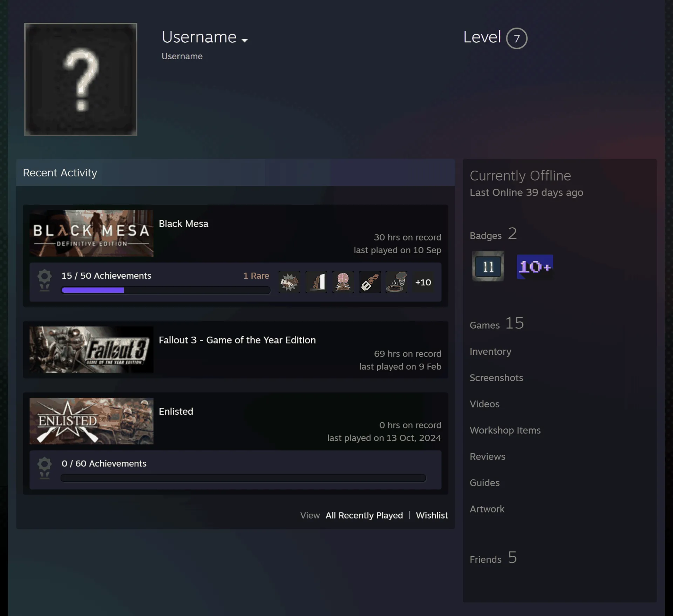This screenshot has height=616, width=673.
Task: Open the Videos link
Action: pos(484,404)
